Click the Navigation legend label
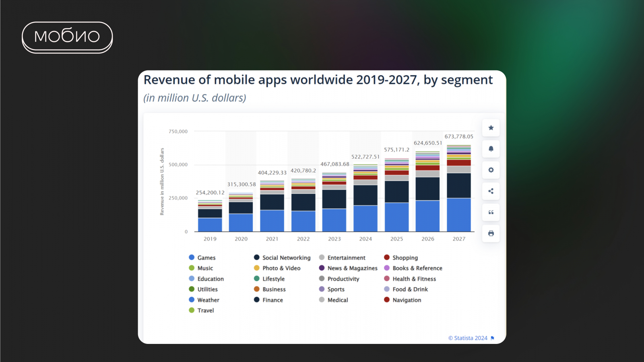This screenshot has height=362, width=644. (407, 300)
